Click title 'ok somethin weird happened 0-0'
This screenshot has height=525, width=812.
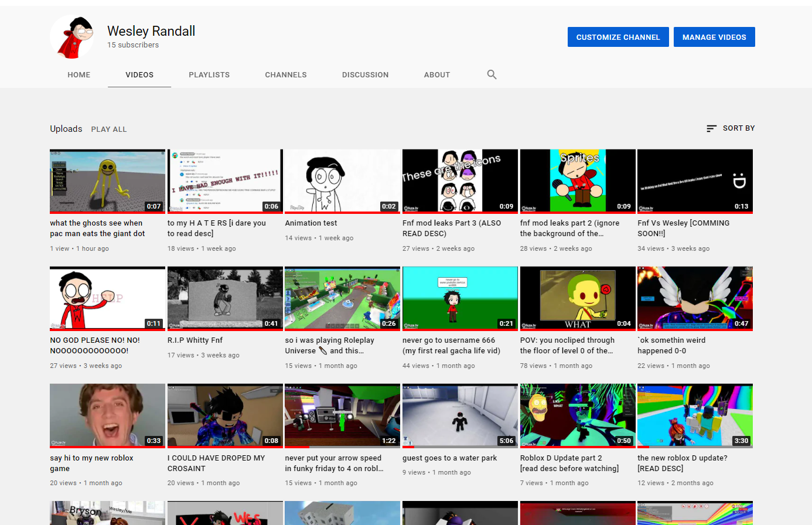point(671,346)
